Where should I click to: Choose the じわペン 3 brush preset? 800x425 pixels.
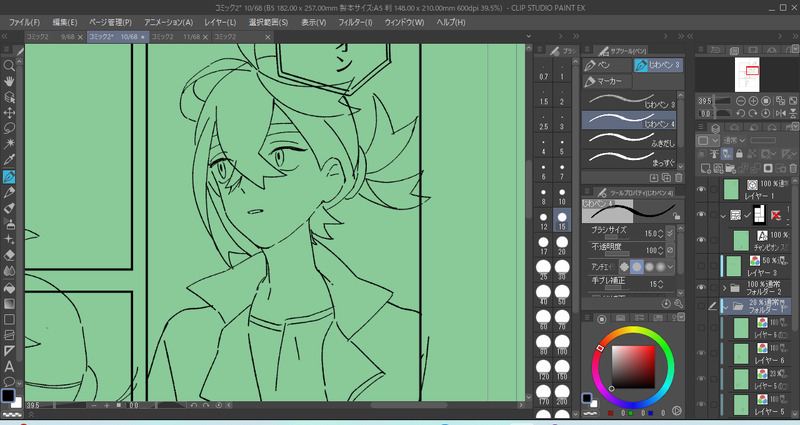[x=630, y=101]
